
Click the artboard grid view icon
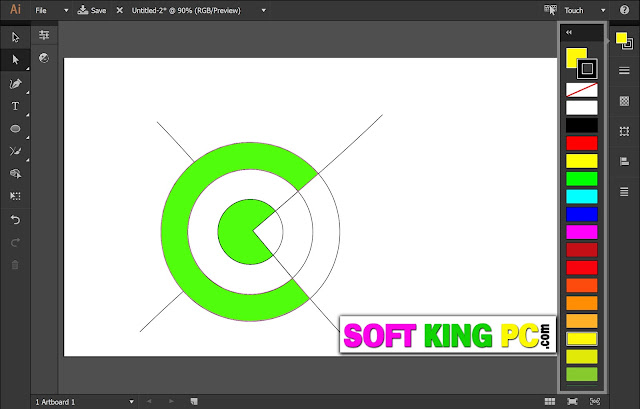550,402
